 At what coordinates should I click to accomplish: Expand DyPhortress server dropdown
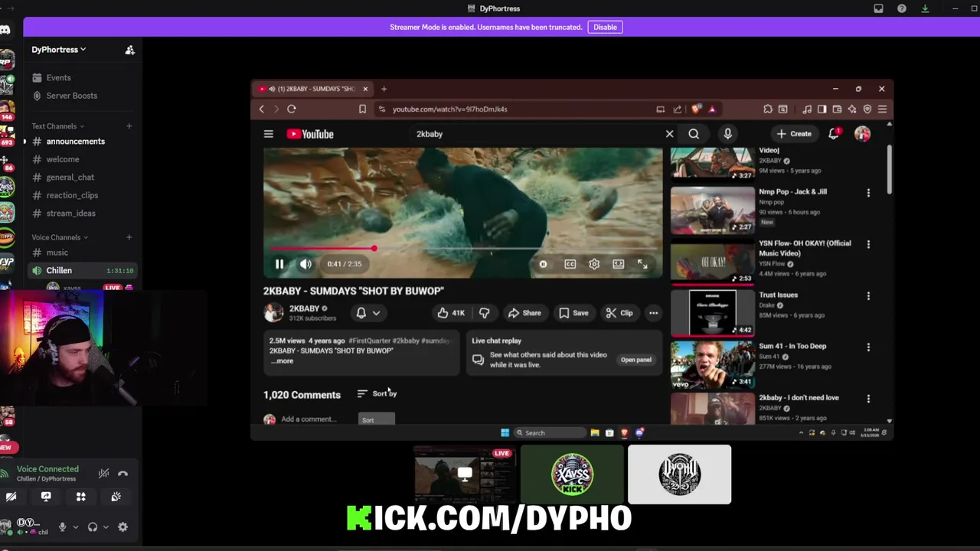(59, 50)
